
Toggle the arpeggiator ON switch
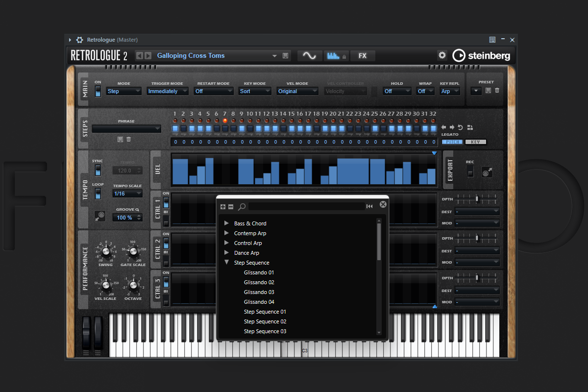coord(98,91)
